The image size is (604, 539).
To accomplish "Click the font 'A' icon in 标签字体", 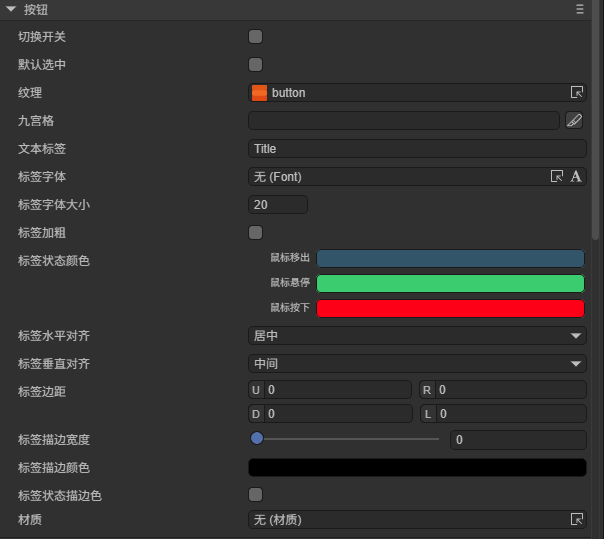I will tap(576, 177).
